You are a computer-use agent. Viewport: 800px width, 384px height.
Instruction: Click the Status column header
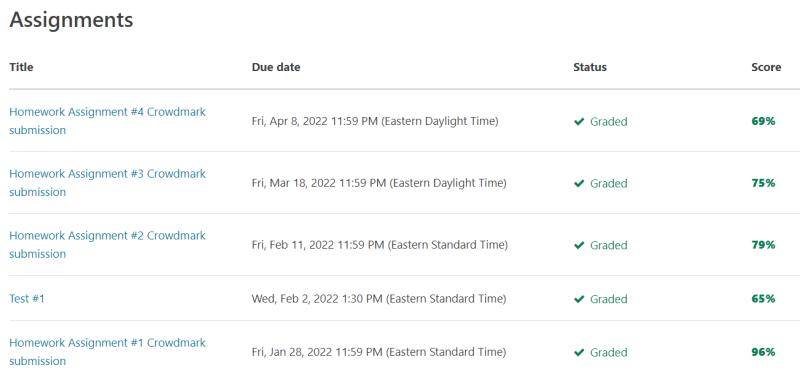tap(590, 67)
